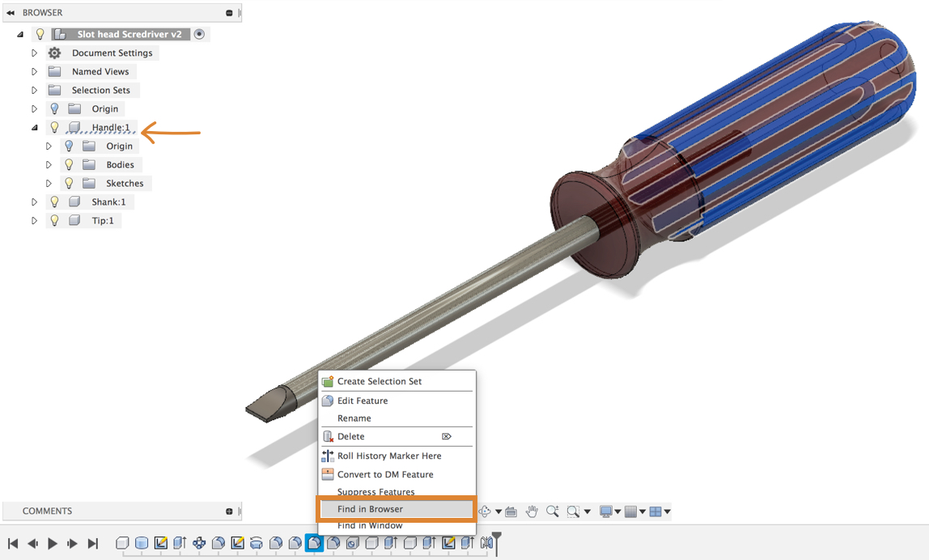The width and height of the screenshot is (929, 560).
Task: Click the Viewports four-pane icon
Action: 655,511
